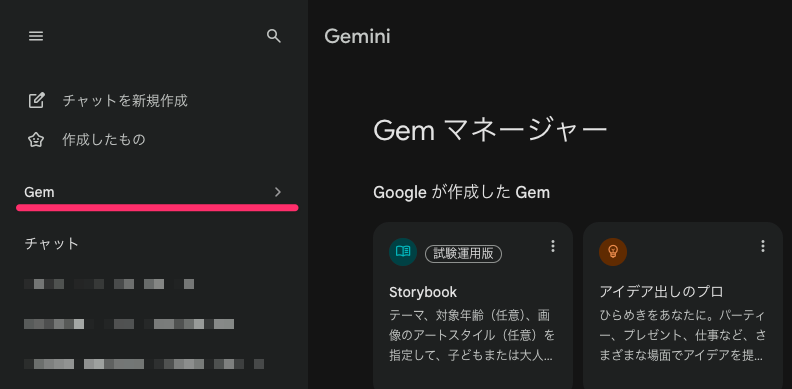Click the 作成したもの star icon
This screenshot has width=792, height=389.
36,140
